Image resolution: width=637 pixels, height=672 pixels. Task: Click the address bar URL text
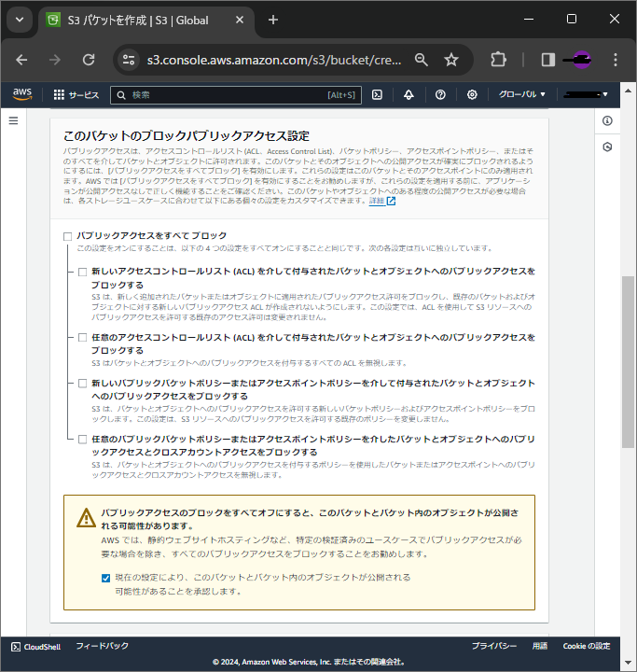[274, 60]
